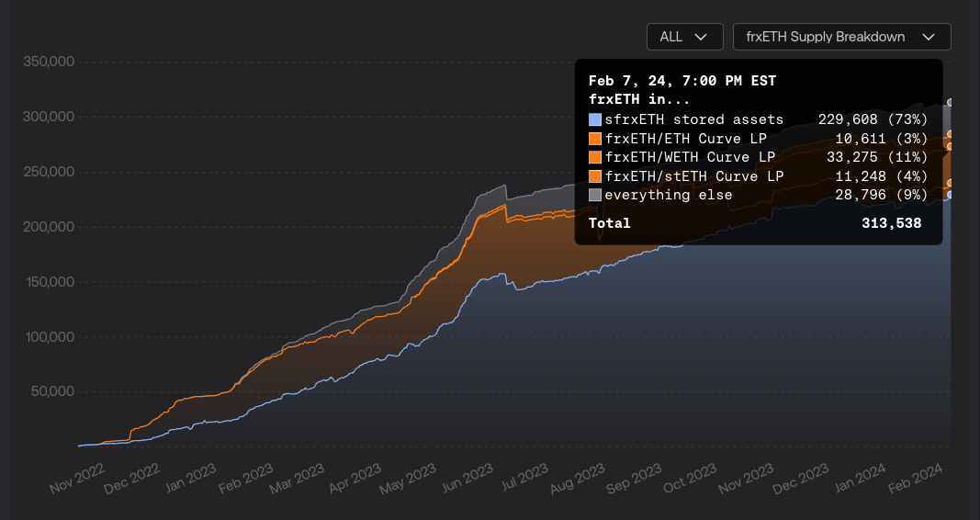Click the sfrxETH stored assets legend label
The image size is (980, 520).
[x=693, y=119]
